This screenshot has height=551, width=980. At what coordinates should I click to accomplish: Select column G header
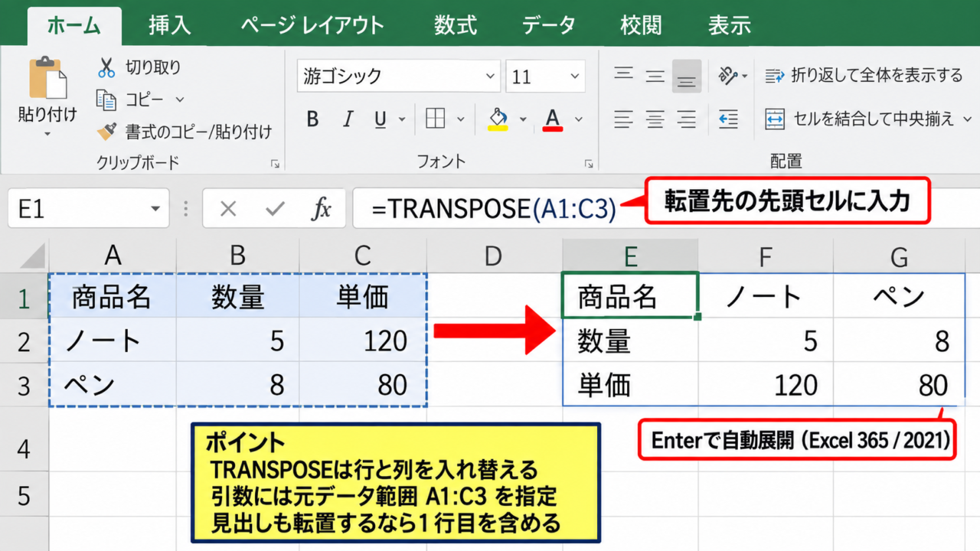900,256
